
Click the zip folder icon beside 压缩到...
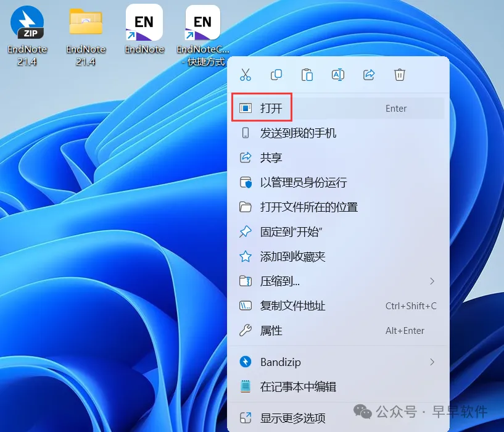pyautogui.click(x=246, y=281)
